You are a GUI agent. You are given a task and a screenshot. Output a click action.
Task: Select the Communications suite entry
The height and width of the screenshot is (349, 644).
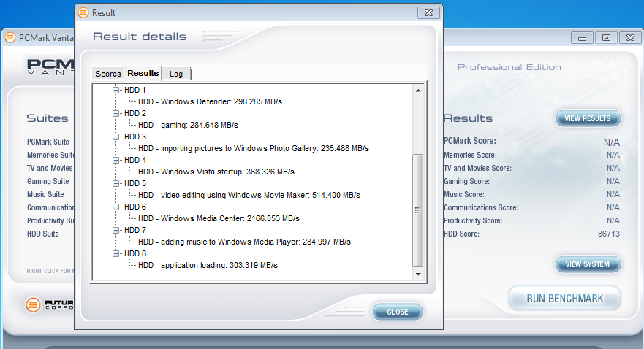click(50, 207)
